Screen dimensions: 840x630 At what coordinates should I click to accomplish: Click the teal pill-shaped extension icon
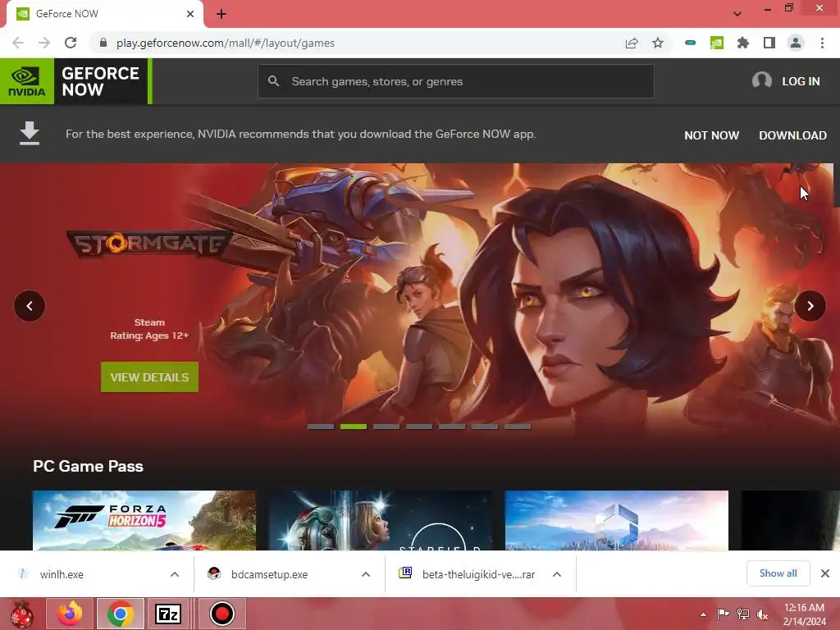(x=691, y=43)
